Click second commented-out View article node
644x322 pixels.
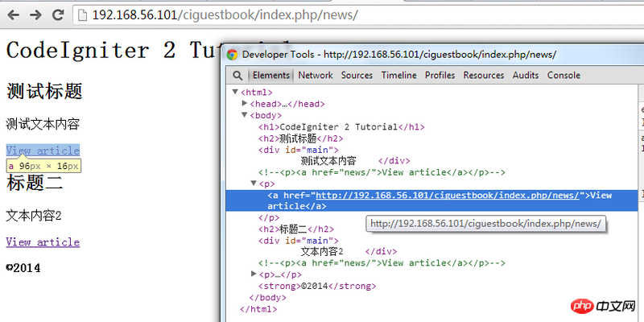click(x=382, y=263)
